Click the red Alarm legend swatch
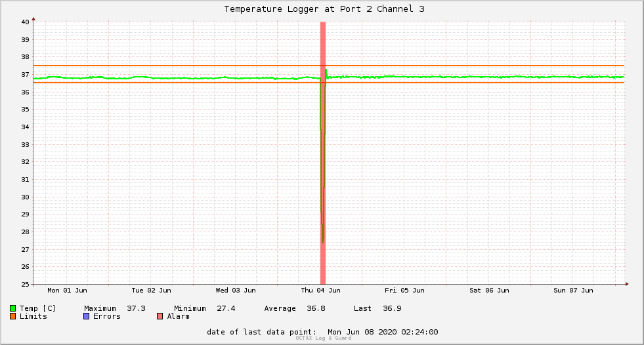 pos(160,316)
